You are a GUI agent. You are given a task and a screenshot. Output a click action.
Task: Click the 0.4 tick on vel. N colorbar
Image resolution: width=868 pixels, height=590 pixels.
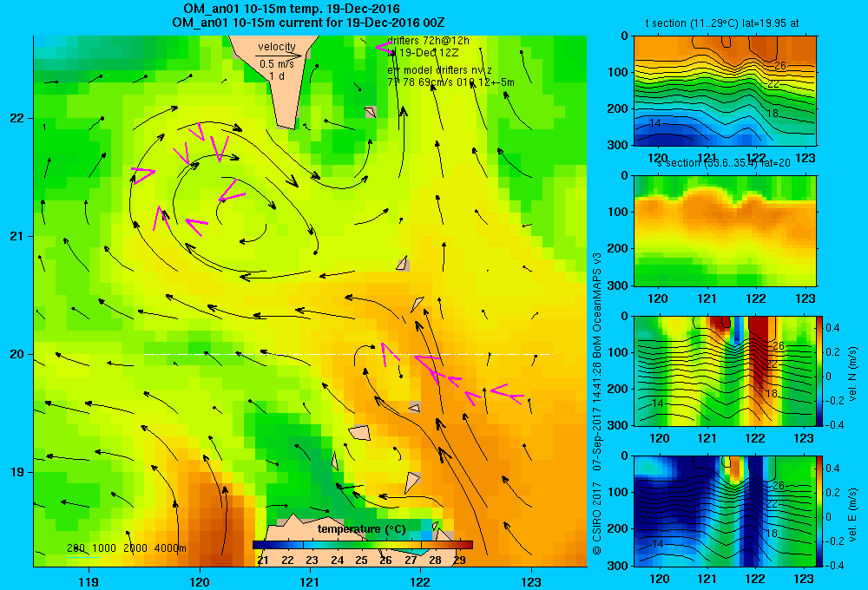click(832, 328)
